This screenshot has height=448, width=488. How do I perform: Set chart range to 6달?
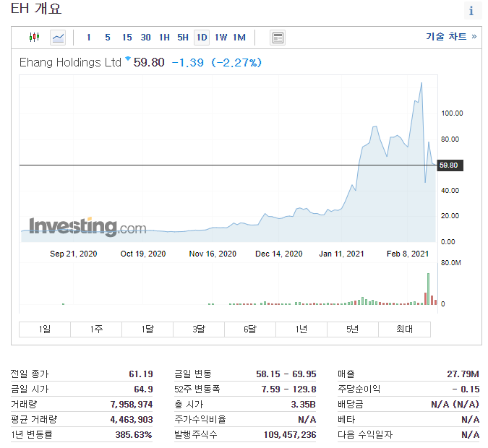tap(250, 329)
